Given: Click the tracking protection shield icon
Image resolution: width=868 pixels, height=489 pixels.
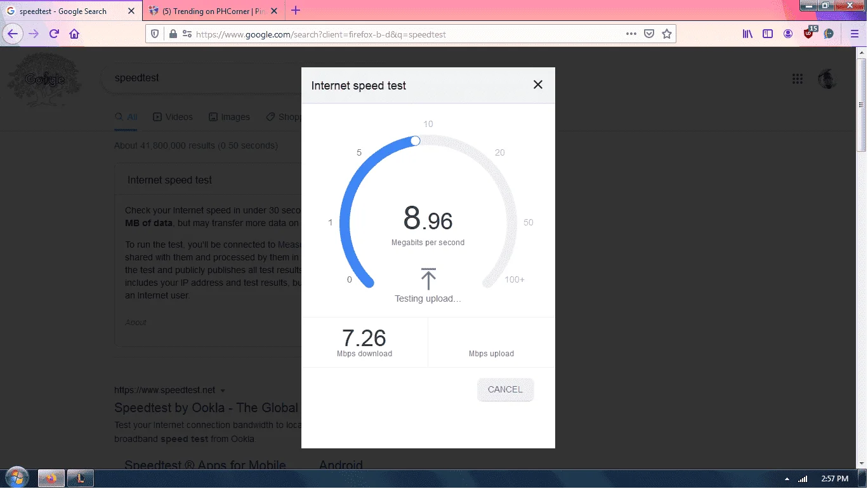Looking at the screenshot, I should tap(156, 34).
